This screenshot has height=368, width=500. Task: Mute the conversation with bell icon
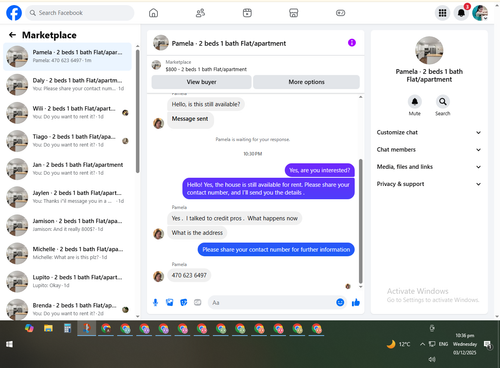(x=415, y=102)
